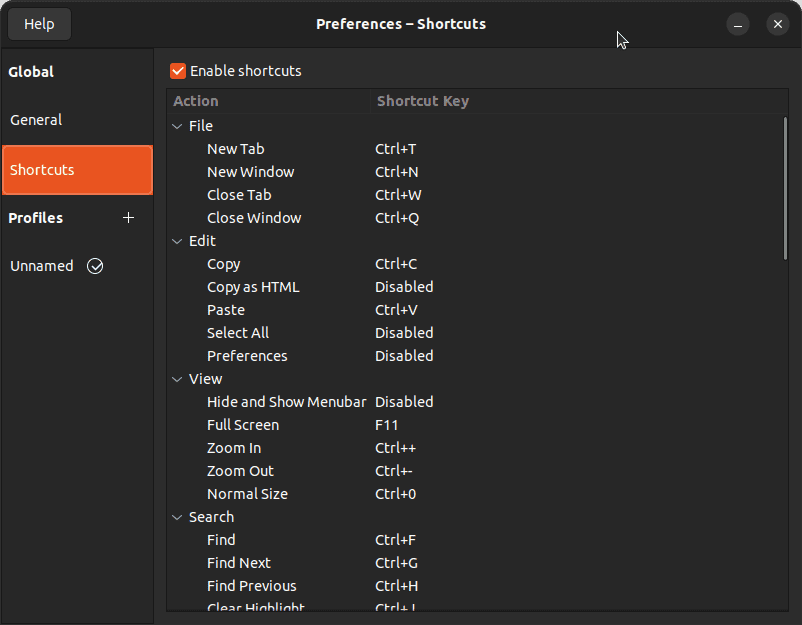The height and width of the screenshot is (625, 802).
Task: Select the Close Tab action
Action: [239, 195]
